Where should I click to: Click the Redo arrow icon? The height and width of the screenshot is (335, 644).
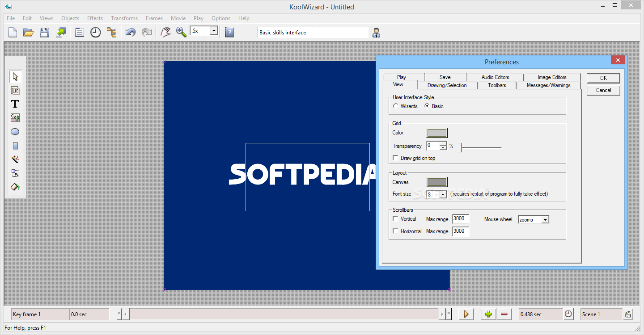click(146, 32)
